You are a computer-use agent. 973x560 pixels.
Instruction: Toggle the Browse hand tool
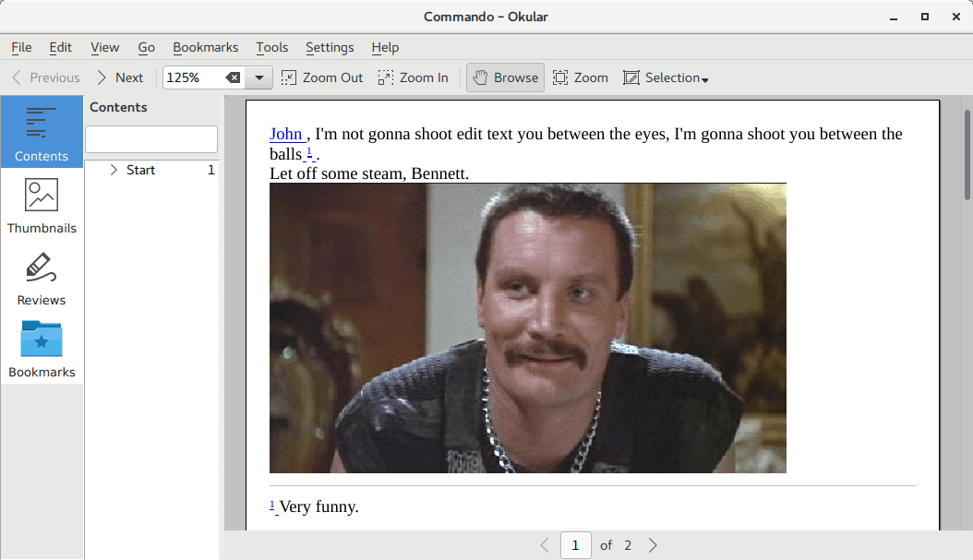pyautogui.click(x=505, y=77)
